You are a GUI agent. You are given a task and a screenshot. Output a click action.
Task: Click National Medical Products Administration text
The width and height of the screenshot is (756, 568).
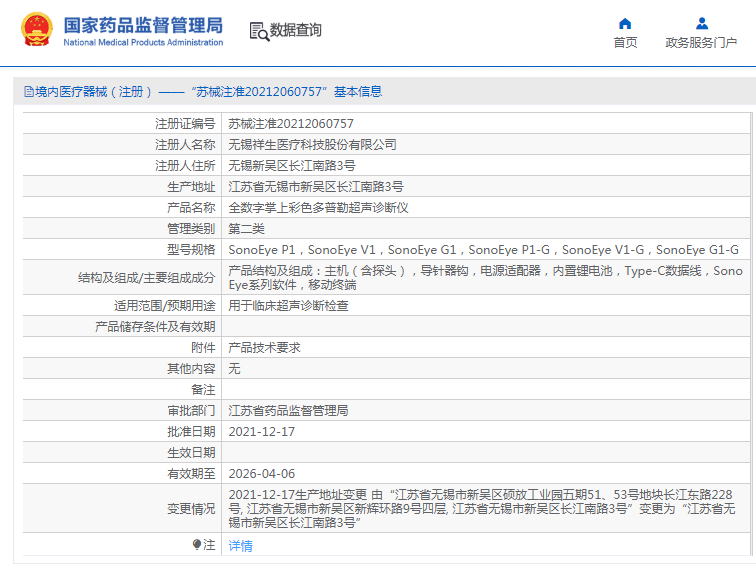click(x=143, y=42)
